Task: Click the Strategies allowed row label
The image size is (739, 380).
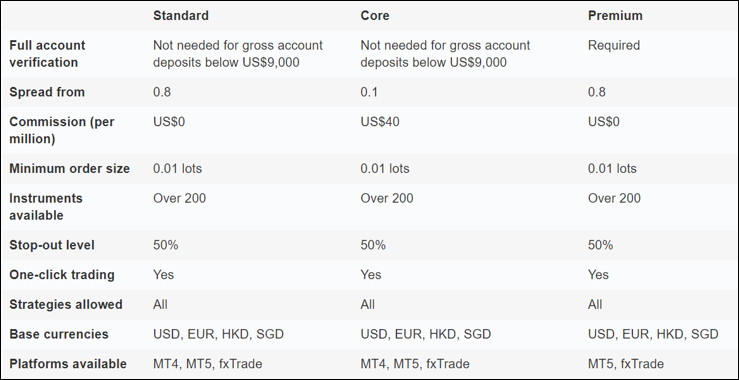Action: [x=66, y=305]
